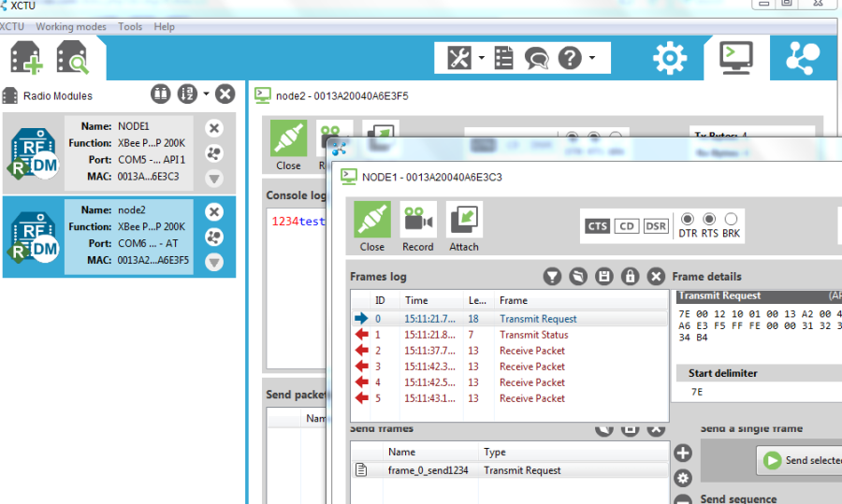The height and width of the screenshot is (504, 842).
Task: Select frame 0 Transmit Request row
Action: (x=510, y=318)
